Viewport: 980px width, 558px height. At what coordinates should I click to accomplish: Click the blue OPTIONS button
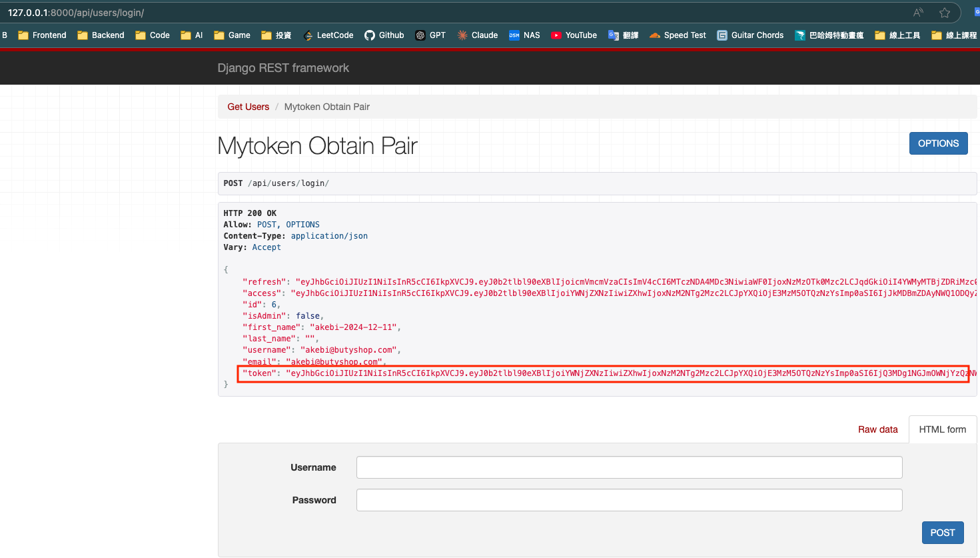tap(938, 143)
